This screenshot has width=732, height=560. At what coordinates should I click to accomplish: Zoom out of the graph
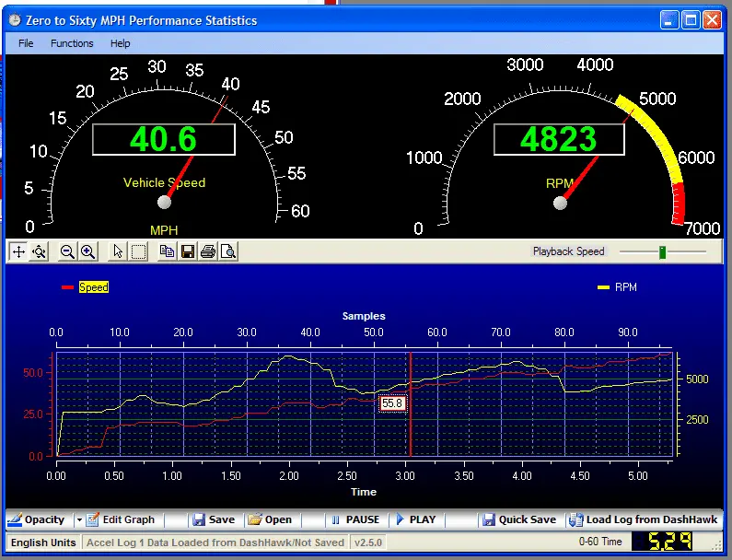coord(67,251)
